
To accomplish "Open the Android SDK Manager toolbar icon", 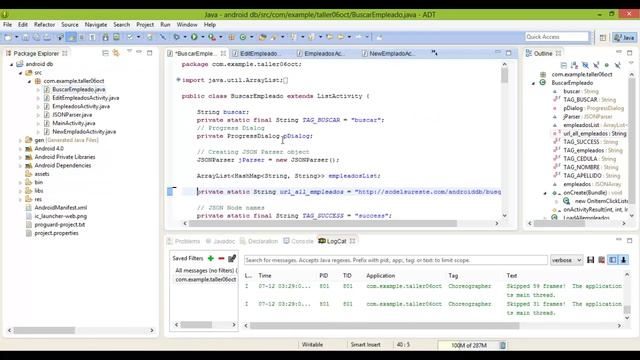I will pyautogui.click(x=105, y=37).
